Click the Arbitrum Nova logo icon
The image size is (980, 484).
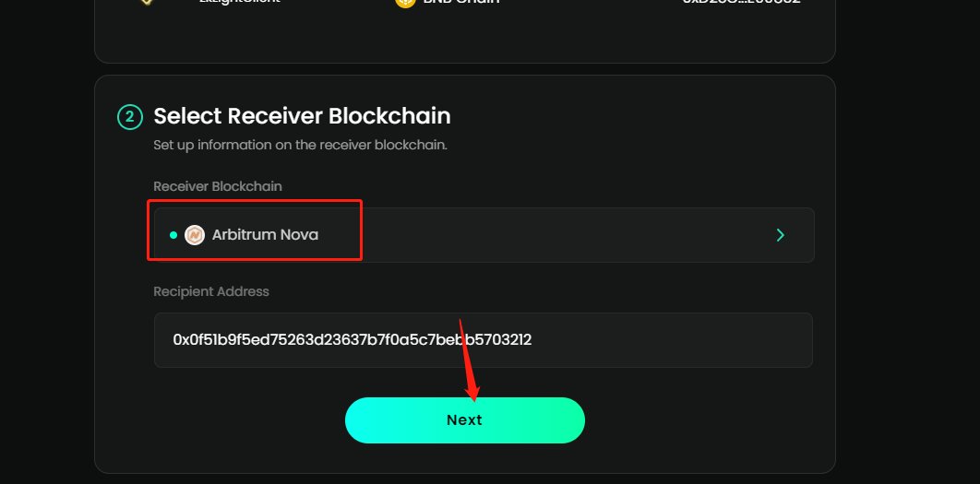(x=194, y=235)
